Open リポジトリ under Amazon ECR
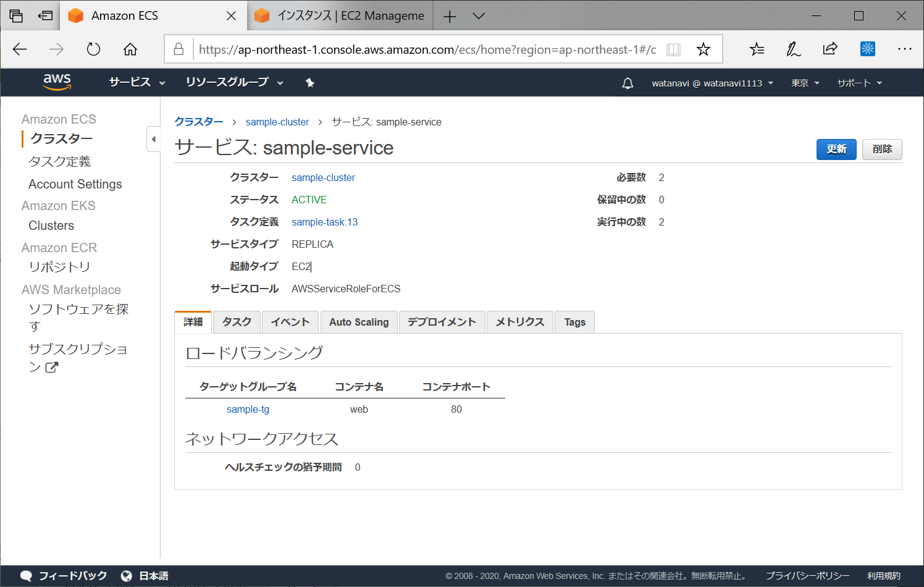This screenshot has height=587, width=924. click(x=60, y=266)
